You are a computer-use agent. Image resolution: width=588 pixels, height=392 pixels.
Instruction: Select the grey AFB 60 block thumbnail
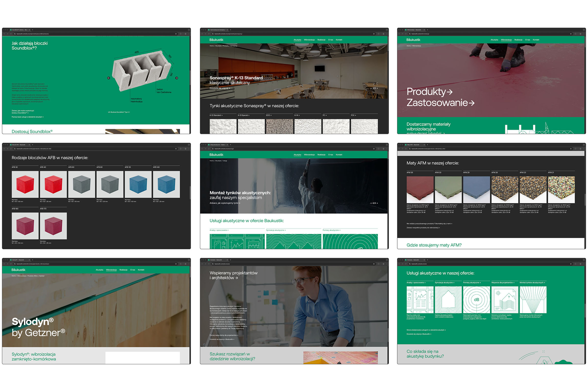(82, 185)
